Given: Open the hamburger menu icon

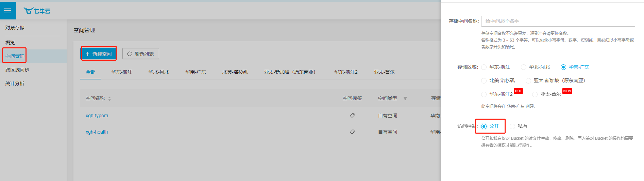Looking at the screenshot, I should pos(7,11).
